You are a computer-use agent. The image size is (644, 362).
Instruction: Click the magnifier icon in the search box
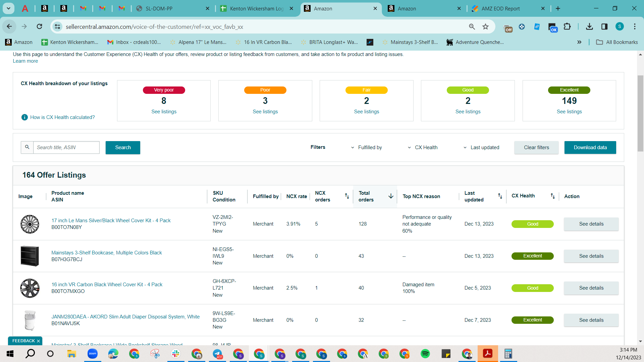[x=27, y=147]
